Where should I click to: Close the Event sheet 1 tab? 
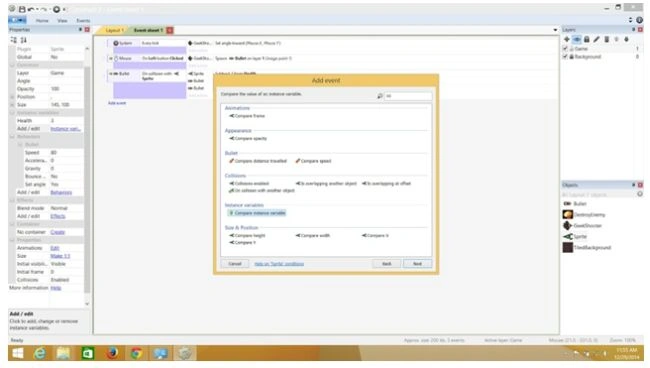coord(170,30)
